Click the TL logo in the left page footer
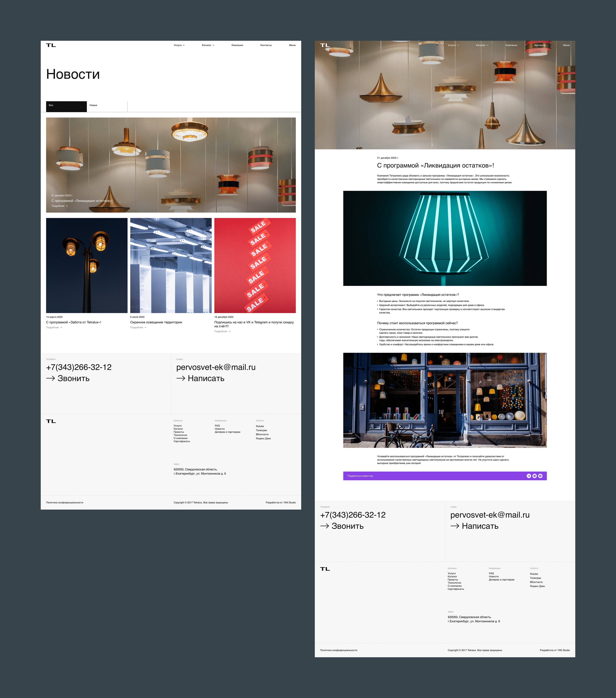This screenshot has width=616, height=698. pos(51,421)
